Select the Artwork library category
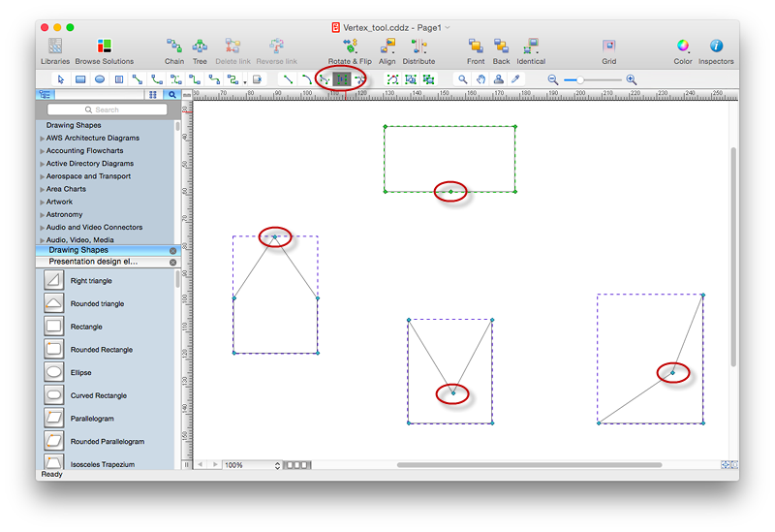The height and width of the screenshot is (532, 775). coord(59,202)
